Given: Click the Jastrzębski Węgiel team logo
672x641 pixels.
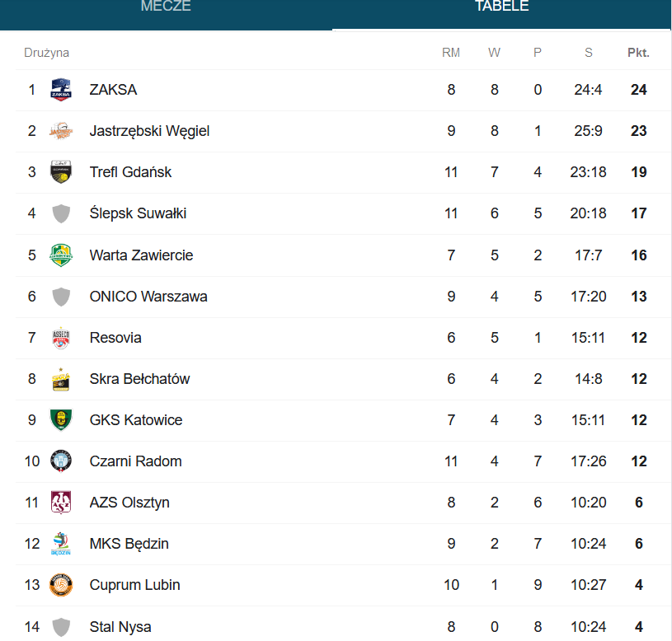Looking at the screenshot, I should [x=61, y=131].
